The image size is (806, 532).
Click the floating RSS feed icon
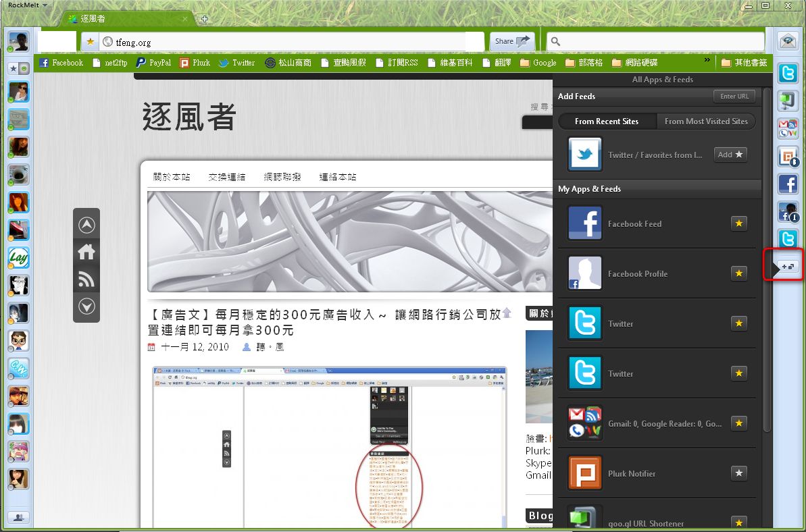click(86, 280)
